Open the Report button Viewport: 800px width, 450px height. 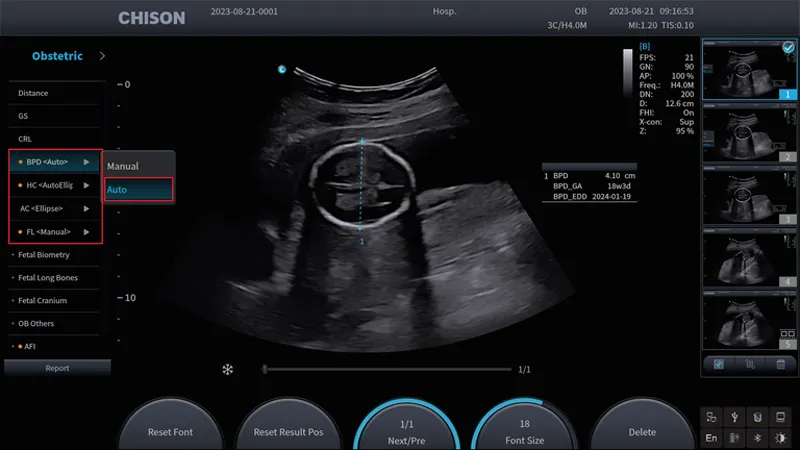(57, 368)
